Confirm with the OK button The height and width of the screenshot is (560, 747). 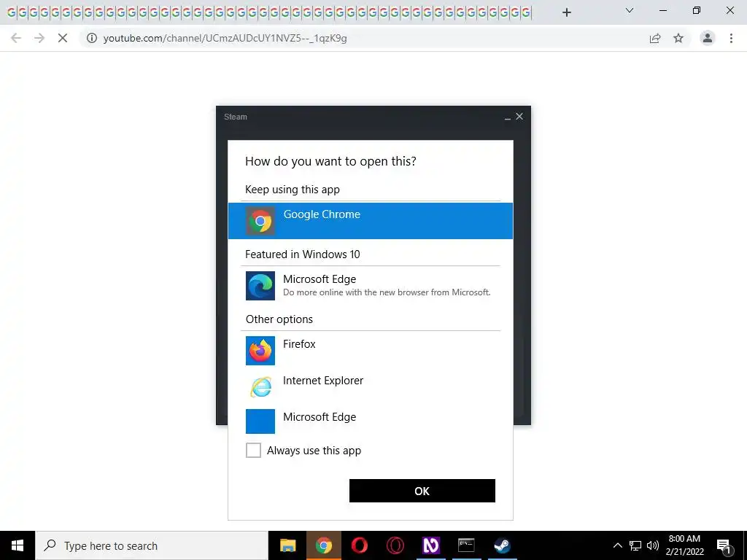(422, 491)
